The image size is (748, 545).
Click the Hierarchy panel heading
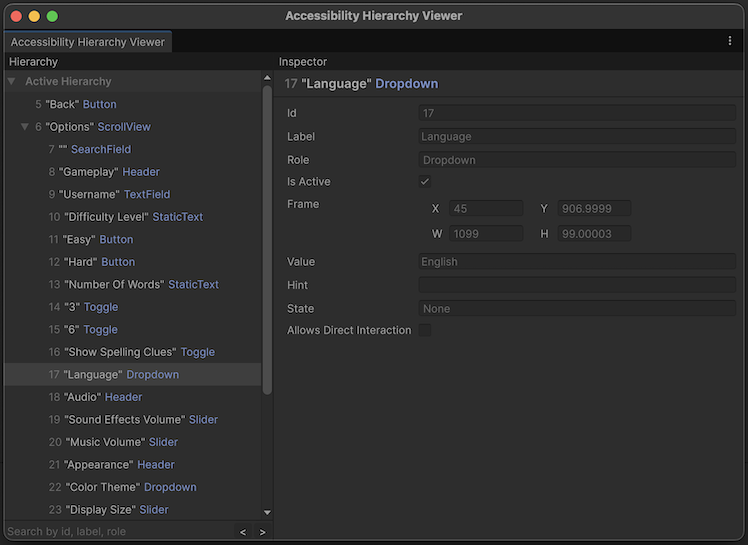tap(33, 62)
